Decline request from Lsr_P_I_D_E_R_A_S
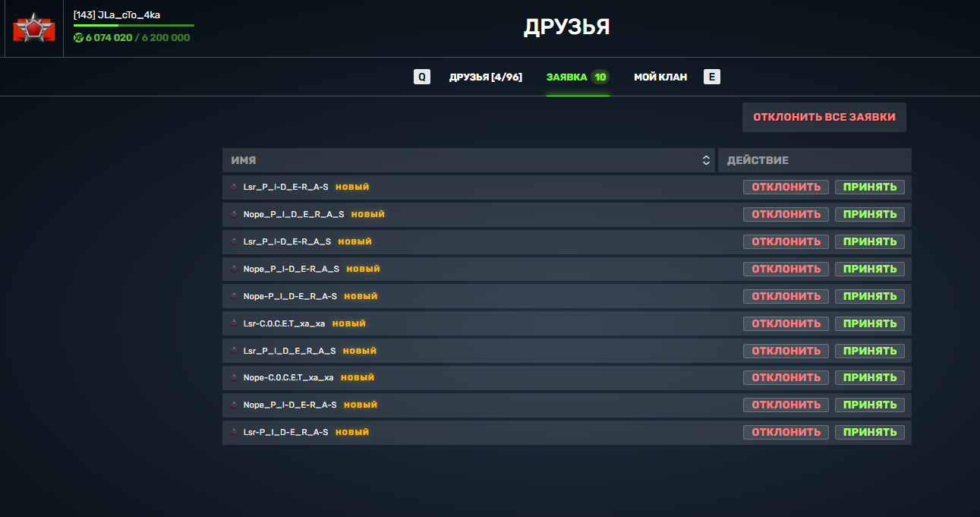This screenshot has width=980, height=517. point(786,351)
